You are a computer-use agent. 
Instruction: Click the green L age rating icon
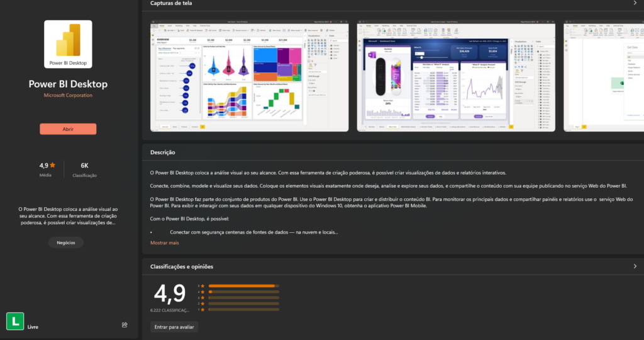coord(15,321)
